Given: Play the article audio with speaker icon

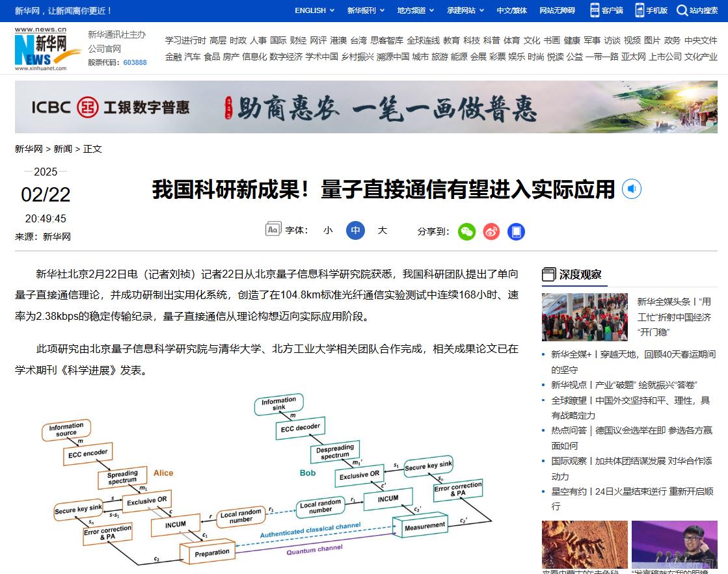Looking at the screenshot, I should pos(632,189).
